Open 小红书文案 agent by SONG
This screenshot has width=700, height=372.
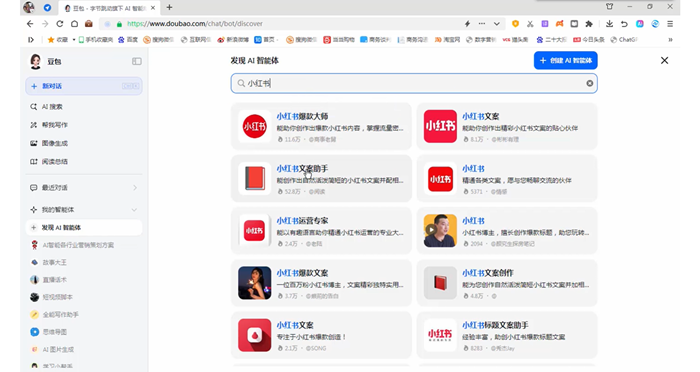point(321,335)
